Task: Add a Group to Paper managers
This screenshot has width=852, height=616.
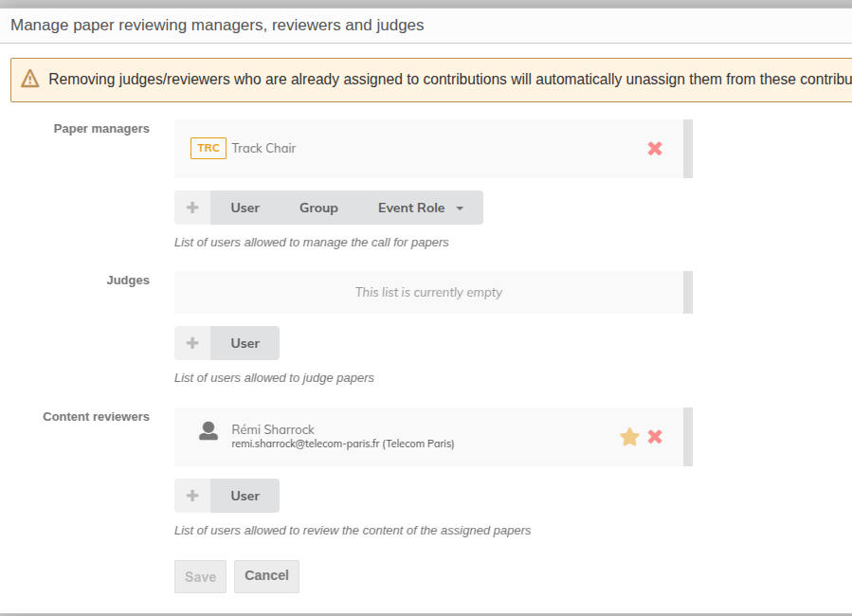Action: point(319,208)
